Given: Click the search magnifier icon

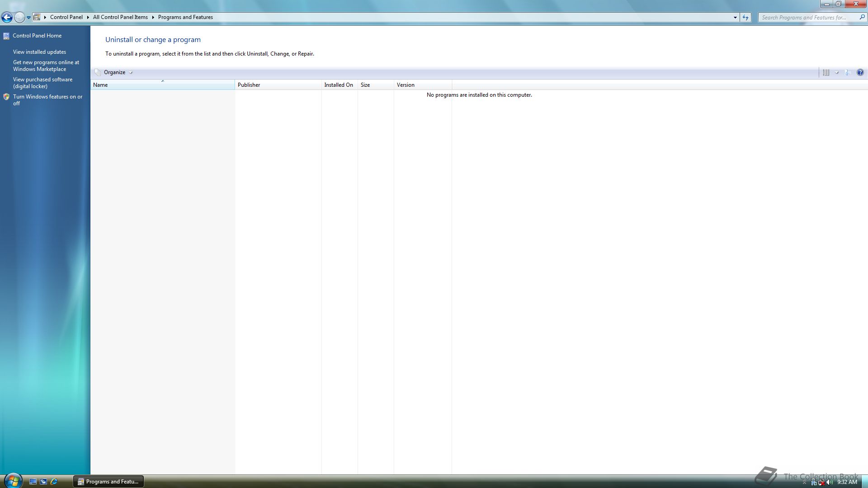Looking at the screenshot, I should tap(862, 17).
